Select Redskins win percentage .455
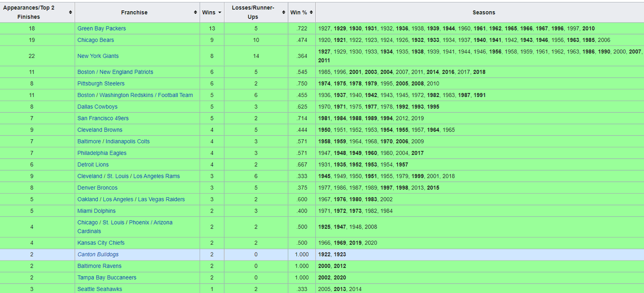 point(302,95)
